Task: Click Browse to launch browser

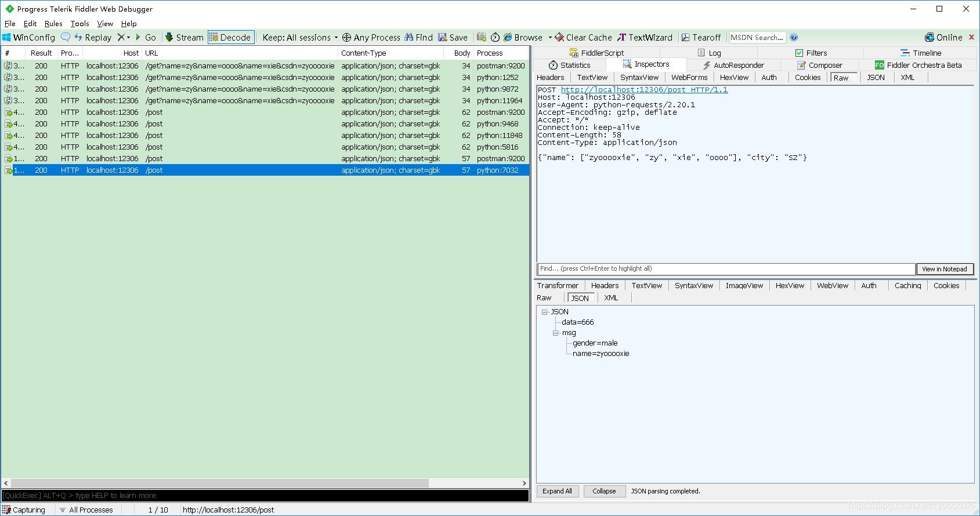Action: [x=523, y=37]
